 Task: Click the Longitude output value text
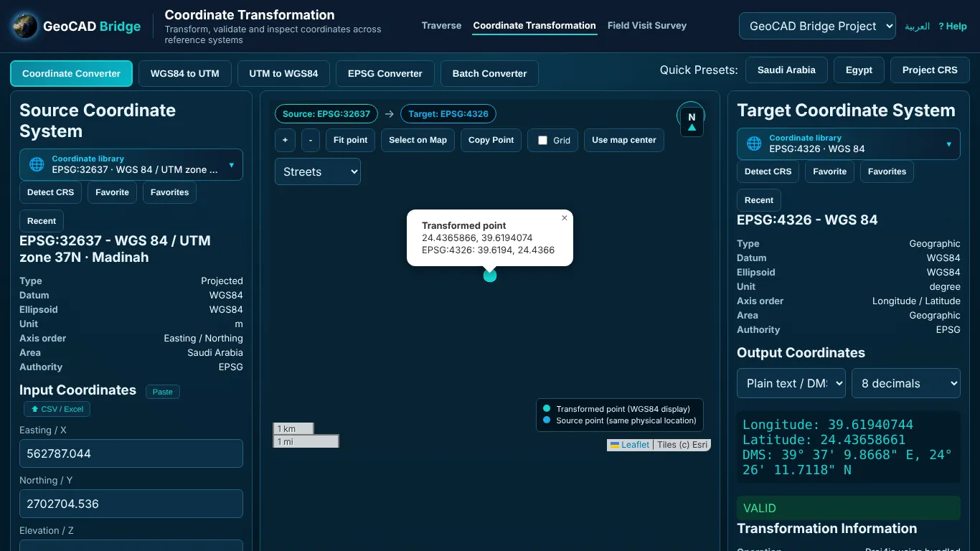[828, 425]
